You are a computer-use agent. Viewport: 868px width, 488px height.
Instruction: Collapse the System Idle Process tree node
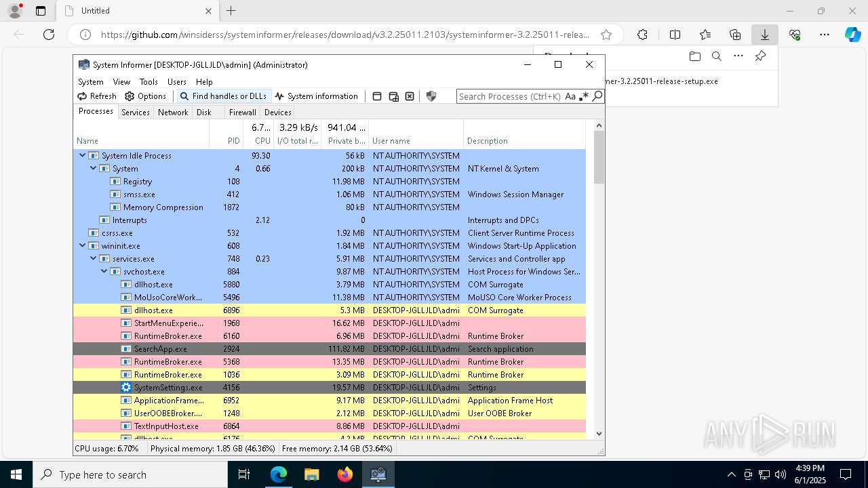(x=83, y=155)
